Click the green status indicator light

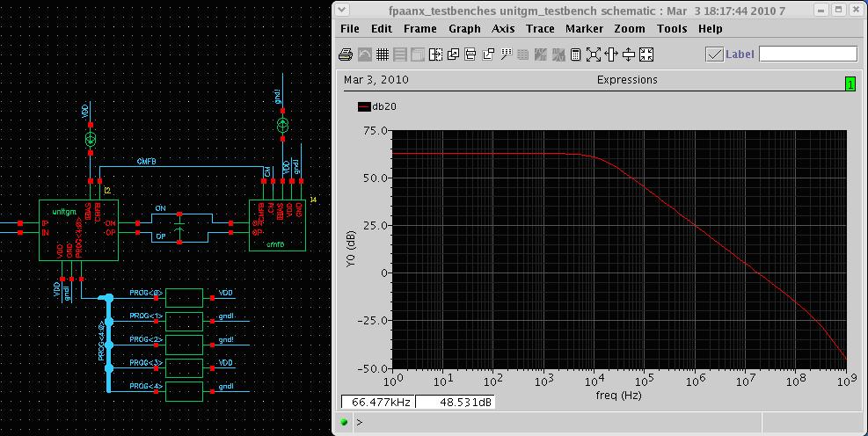[x=344, y=423]
